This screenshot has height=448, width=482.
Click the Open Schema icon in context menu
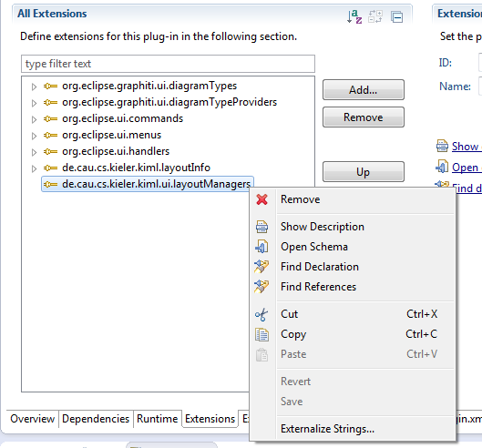262,247
